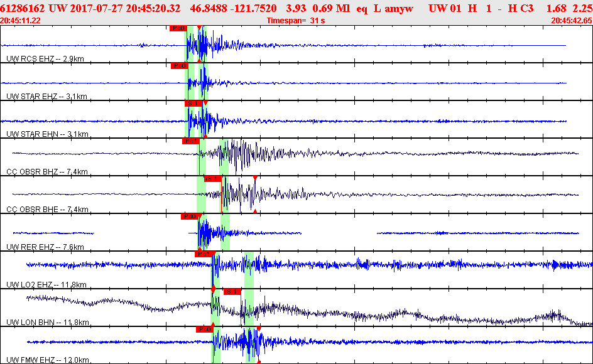Click the event ID 61286162 in header
The height and width of the screenshot is (364, 593).
pos(23,8)
